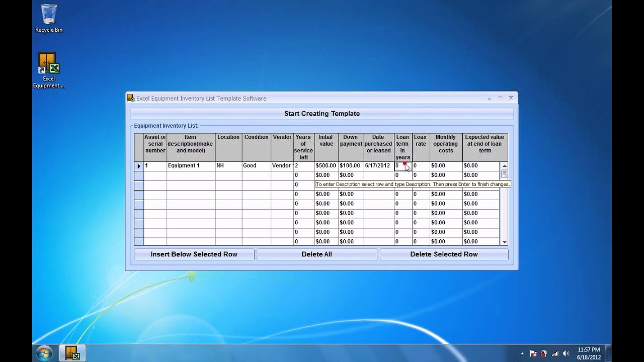Click the Initial value column header
The width and height of the screenshot is (644, 362).
[x=326, y=147]
